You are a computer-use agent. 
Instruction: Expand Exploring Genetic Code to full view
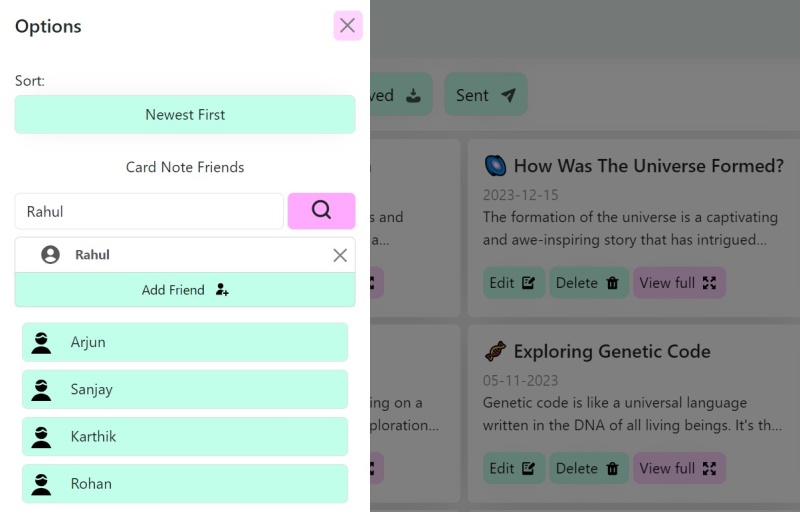(679, 468)
